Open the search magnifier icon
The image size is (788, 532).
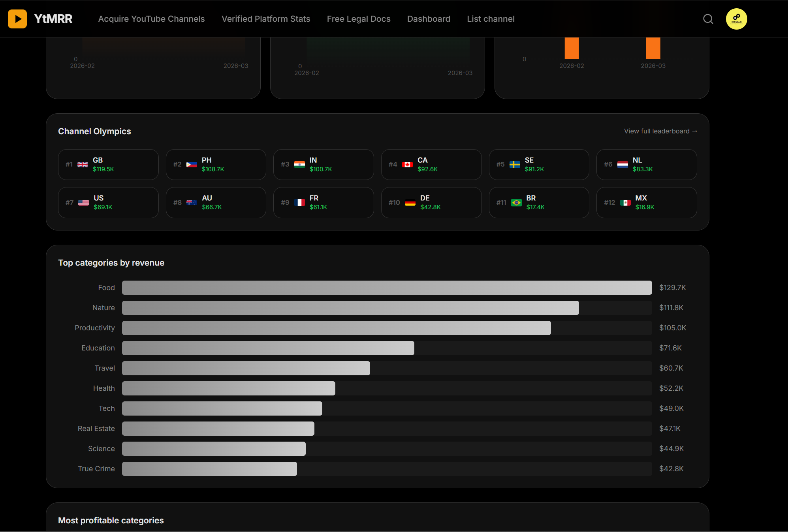click(708, 19)
